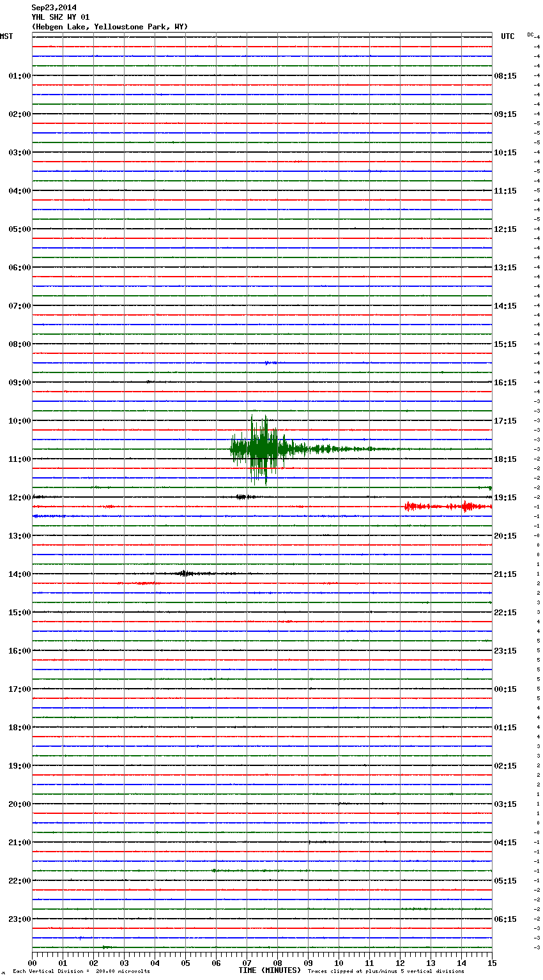
Task: Click the black waveform event on the 14:00 trace
Action: 185,574
